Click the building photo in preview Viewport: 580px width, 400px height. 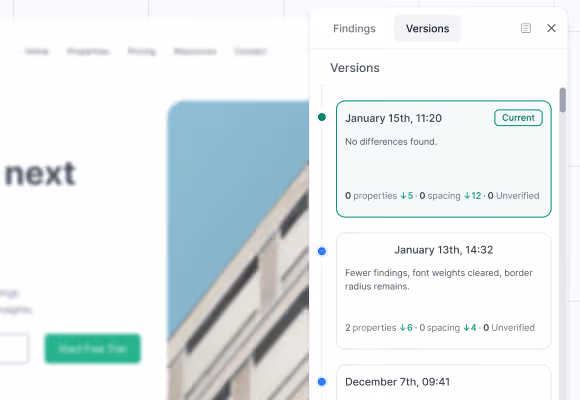pyautogui.click(x=238, y=250)
